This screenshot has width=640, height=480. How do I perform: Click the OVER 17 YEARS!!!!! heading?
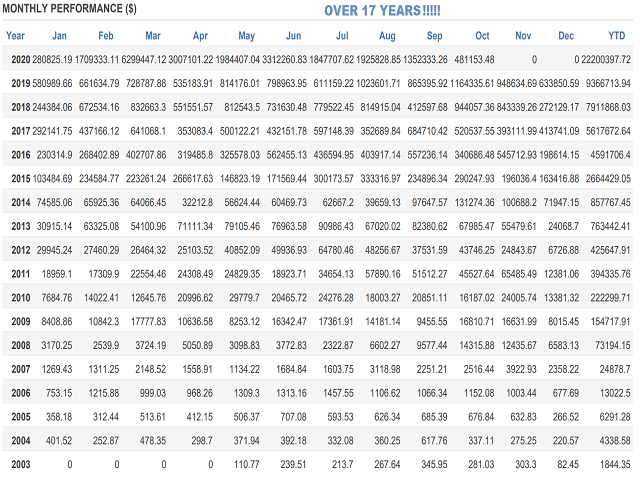coord(382,10)
